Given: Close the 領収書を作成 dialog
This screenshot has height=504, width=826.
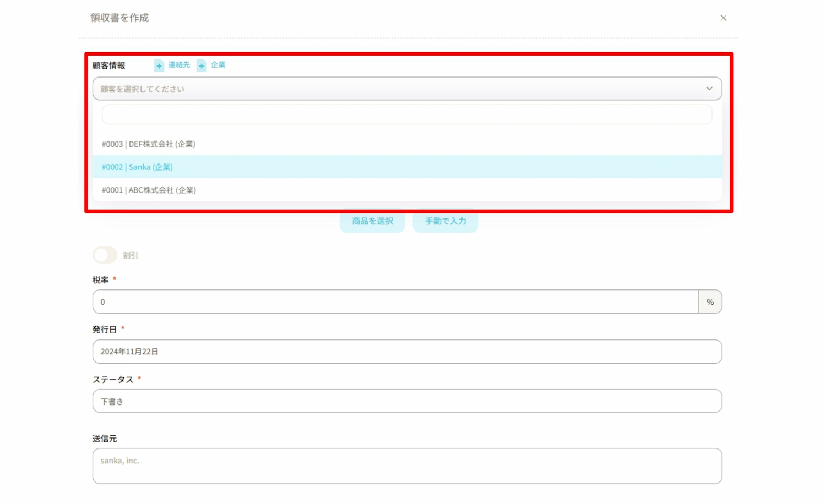Looking at the screenshot, I should 723,18.
